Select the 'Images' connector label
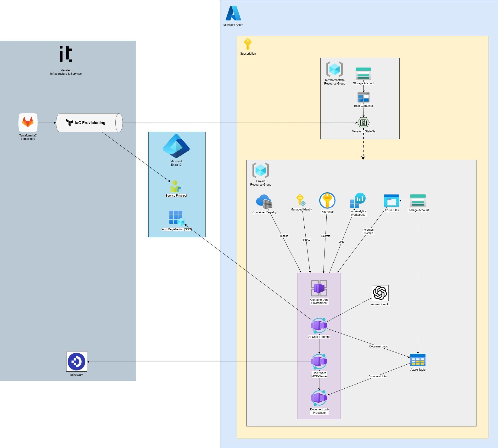This screenshot has width=498, height=448. (284, 236)
